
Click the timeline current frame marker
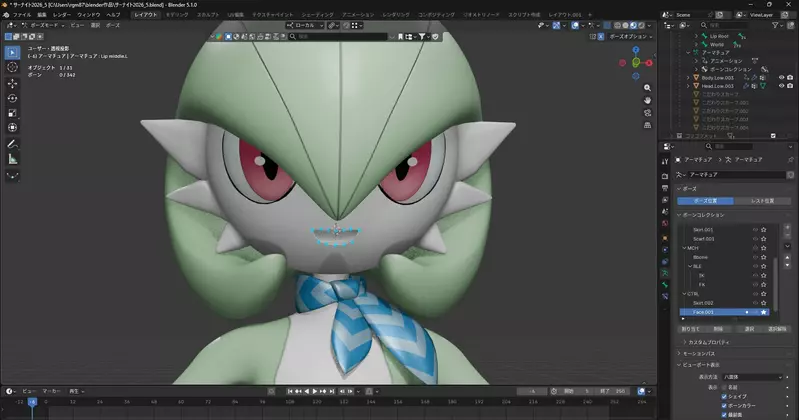pos(33,402)
